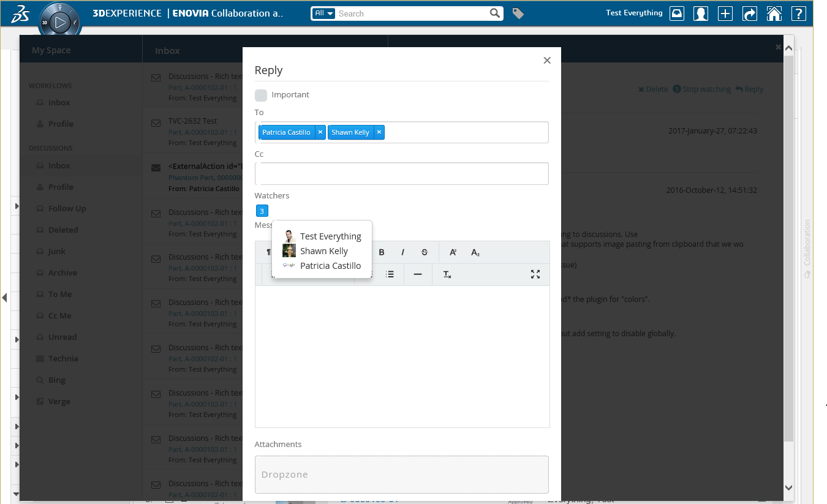The width and height of the screenshot is (827, 504).
Task: Apply strikethrough formatting
Action: [x=425, y=252]
